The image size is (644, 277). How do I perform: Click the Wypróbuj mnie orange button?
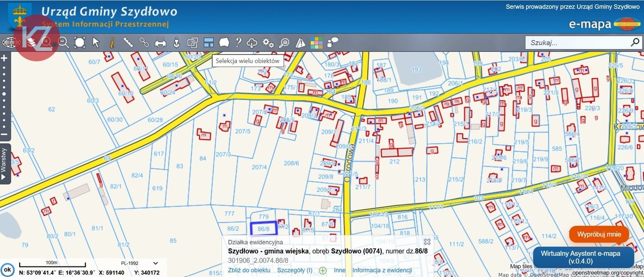599,234
